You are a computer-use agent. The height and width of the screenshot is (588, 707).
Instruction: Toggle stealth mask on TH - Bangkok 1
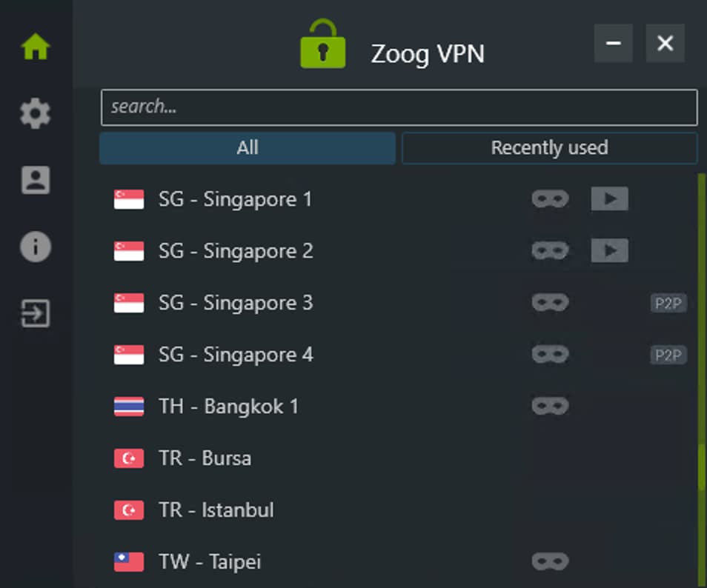click(551, 406)
